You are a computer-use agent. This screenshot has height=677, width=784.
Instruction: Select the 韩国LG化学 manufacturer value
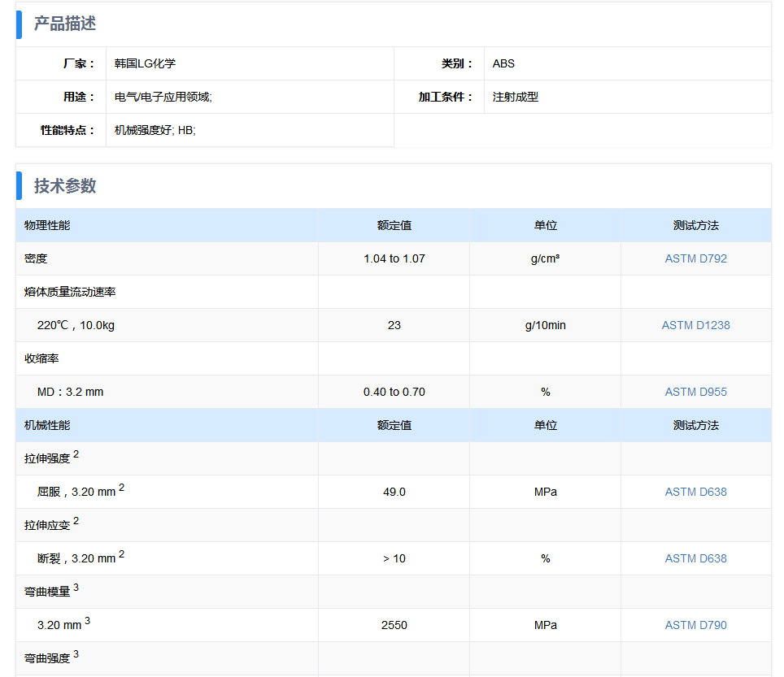[145, 63]
